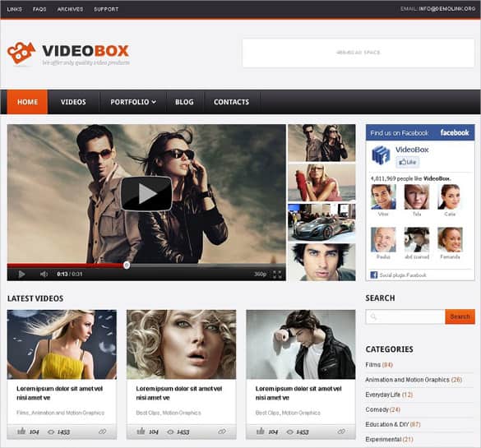This screenshot has height=448, width=481.
Task: Click the dark-haired woman's fan avatar, top row
Action: [450, 196]
